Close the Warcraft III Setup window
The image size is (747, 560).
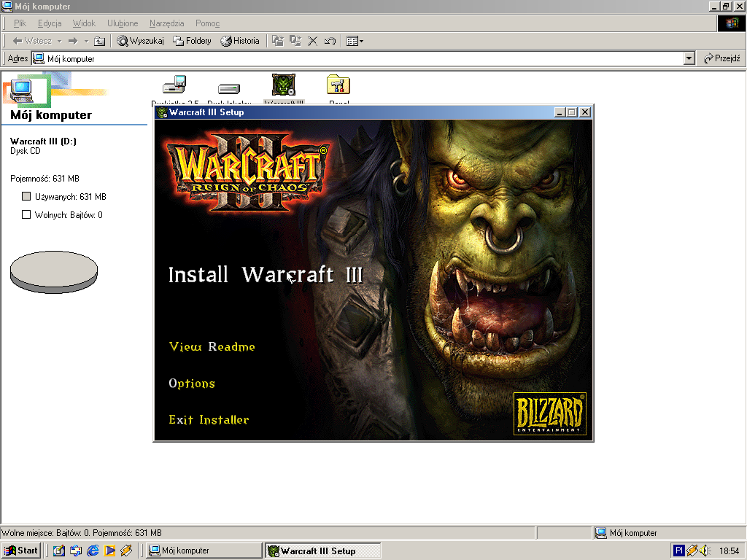tap(585, 112)
